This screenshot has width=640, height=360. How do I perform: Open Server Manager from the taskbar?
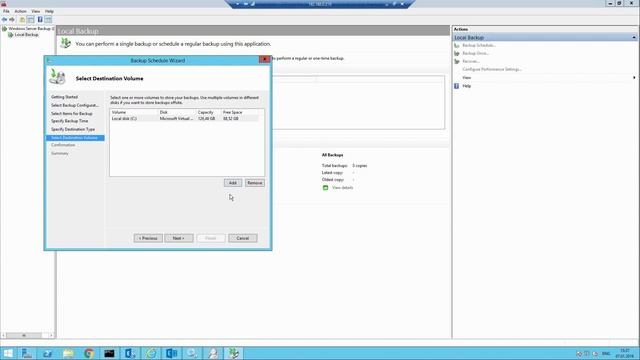pos(27,353)
